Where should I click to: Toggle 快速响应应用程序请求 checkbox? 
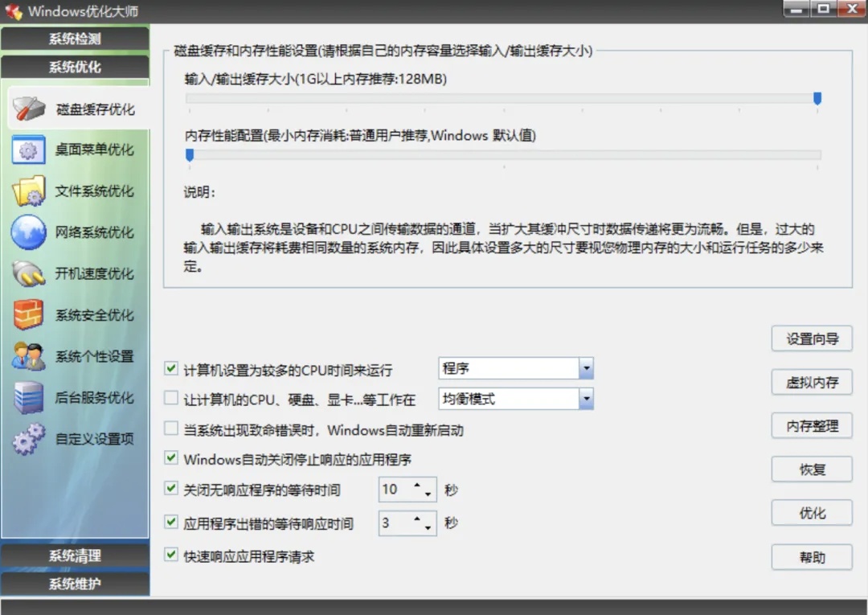[171, 555]
